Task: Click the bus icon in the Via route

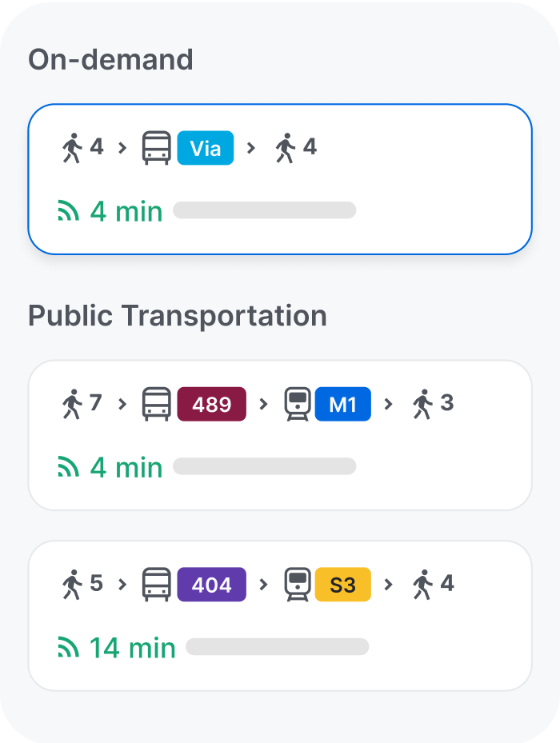Action: [157, 147]
